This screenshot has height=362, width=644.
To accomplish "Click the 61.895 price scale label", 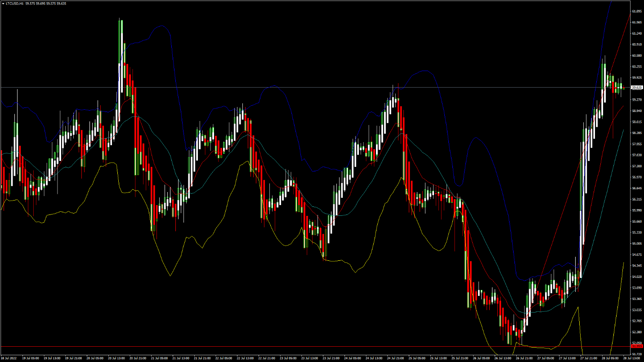I will click(x=637, y=11).
